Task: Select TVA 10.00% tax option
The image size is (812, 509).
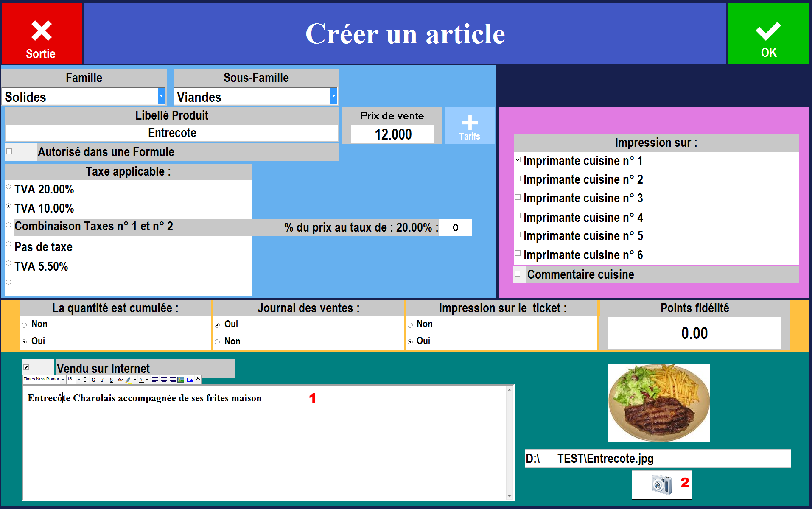Action: (8, 206)
